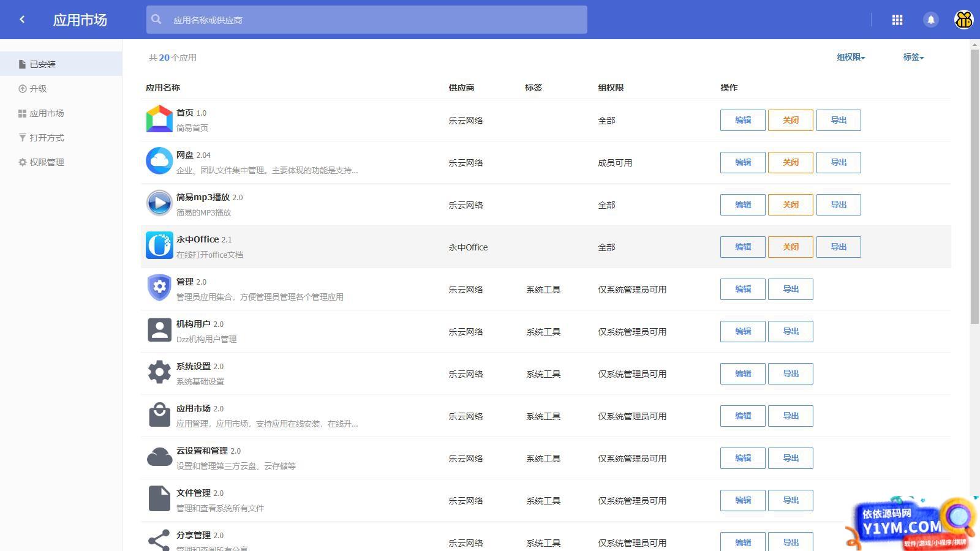Image resolution: width=980 pixels, height=551 pixels.
Task: Edit the 分享管理 app
Action: click(x=743, y=542)
